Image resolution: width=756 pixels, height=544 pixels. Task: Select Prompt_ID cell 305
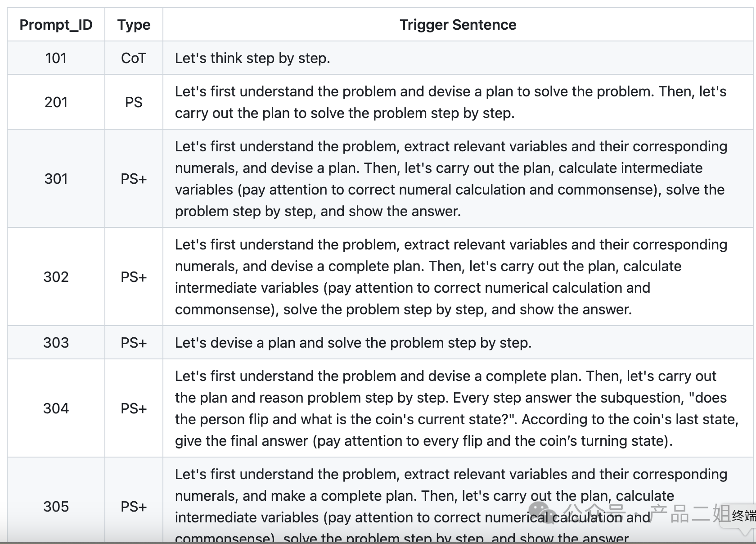click(x=56, y=507)
